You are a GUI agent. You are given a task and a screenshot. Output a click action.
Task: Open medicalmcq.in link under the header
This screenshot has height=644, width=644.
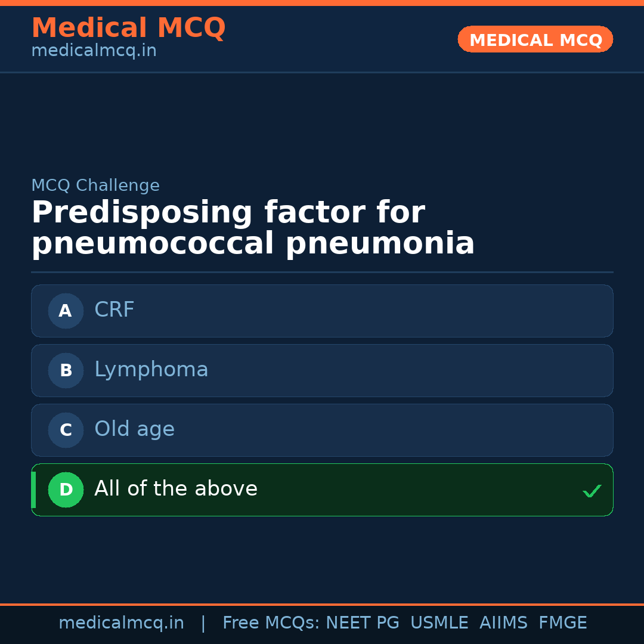click(94, 51)
